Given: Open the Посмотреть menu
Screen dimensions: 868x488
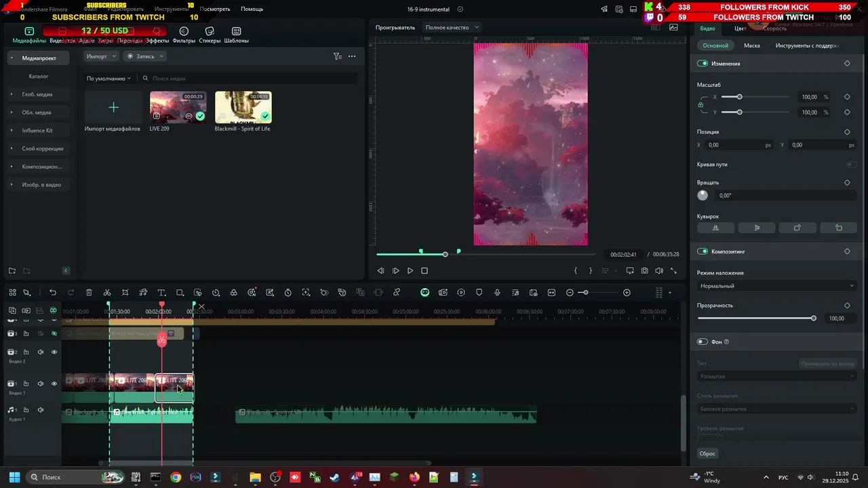Looking at the screenshot, I should click(x=215, y=9).
